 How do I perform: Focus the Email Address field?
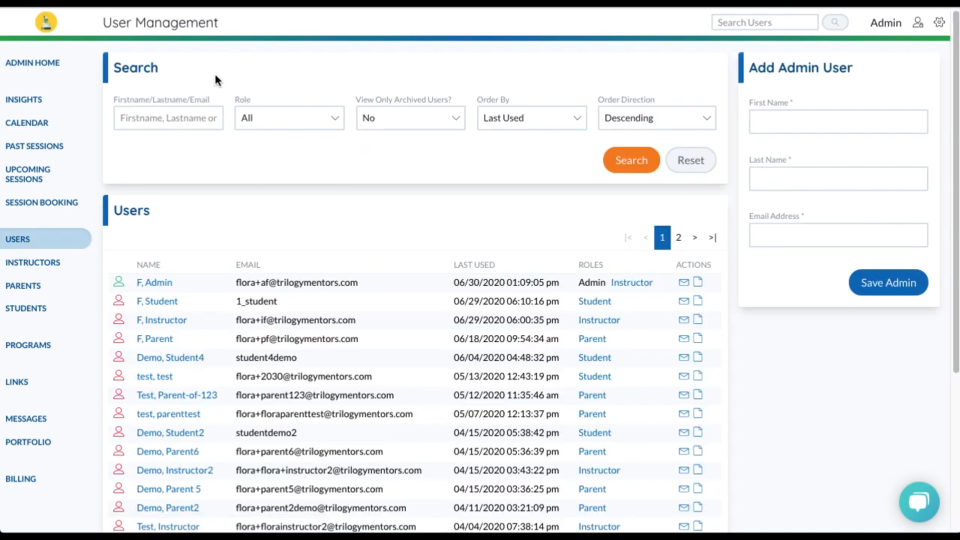coord(838,235)
